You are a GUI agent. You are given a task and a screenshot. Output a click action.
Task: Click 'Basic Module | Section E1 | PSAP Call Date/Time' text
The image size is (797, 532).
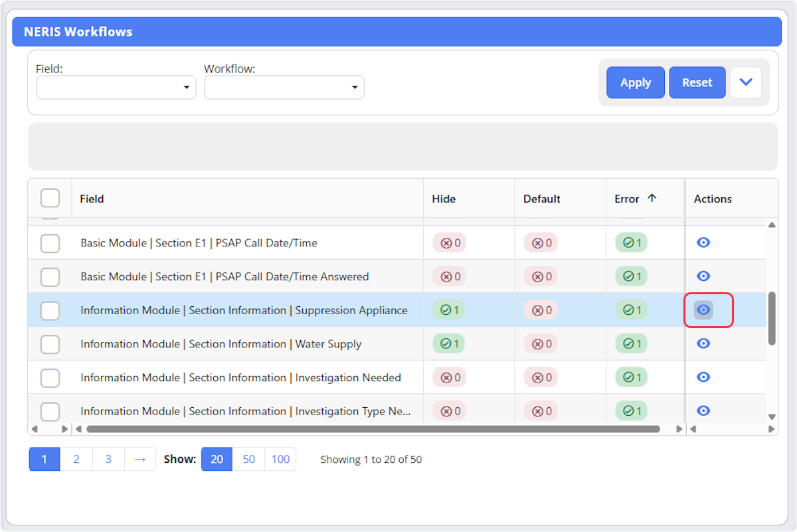point(199,243)
